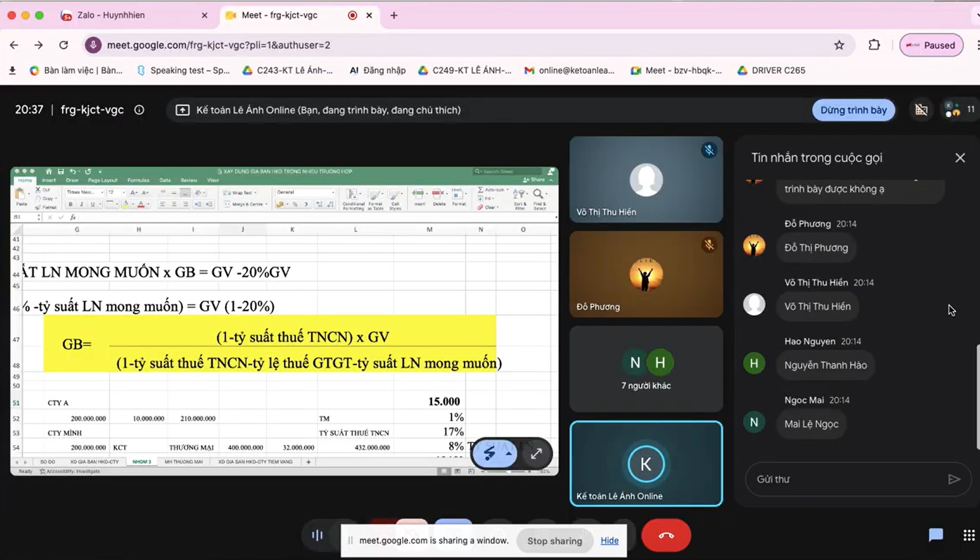
Task: Click the chat message Đỗ Thị Phương
Action: tap(816, 248)
